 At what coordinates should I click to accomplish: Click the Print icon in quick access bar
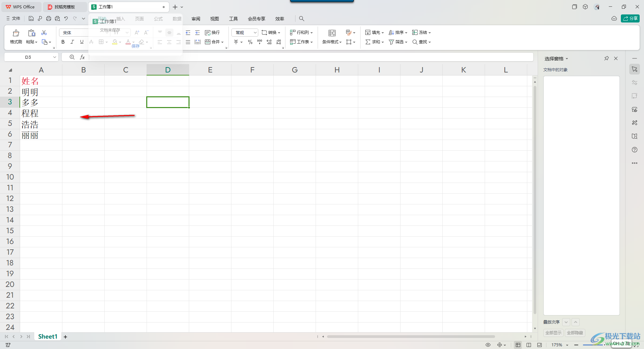tap(49, 18)
